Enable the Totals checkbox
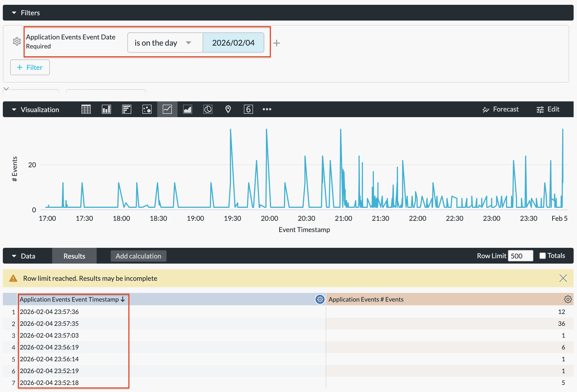This screenshot has width=577, height=392. 542,256
